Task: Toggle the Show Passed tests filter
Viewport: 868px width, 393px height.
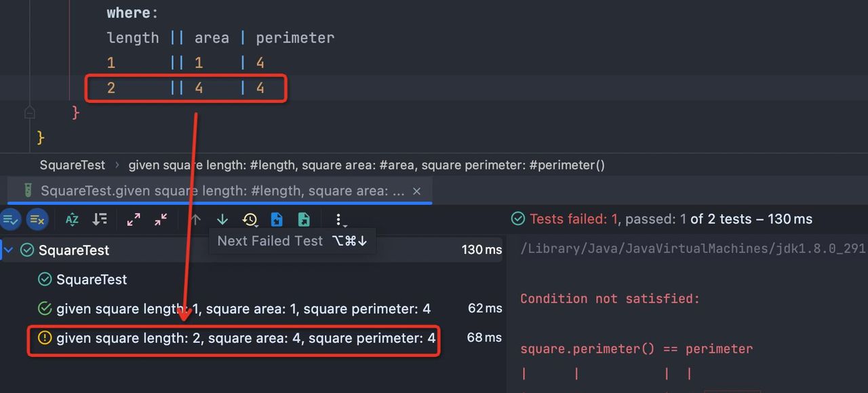Action: click(10, 219)
